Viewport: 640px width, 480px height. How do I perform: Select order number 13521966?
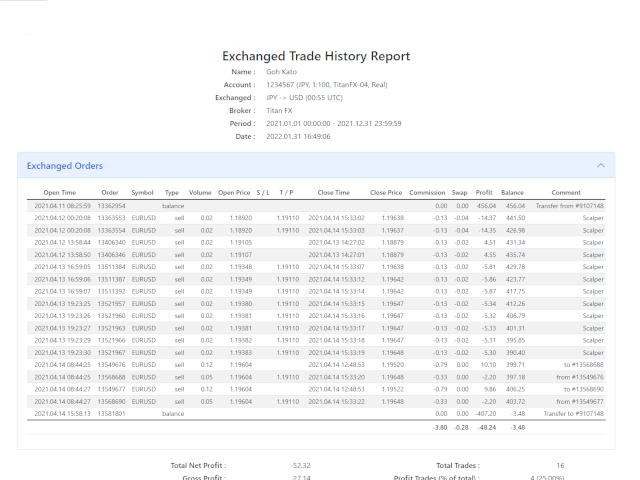point(111,340)
